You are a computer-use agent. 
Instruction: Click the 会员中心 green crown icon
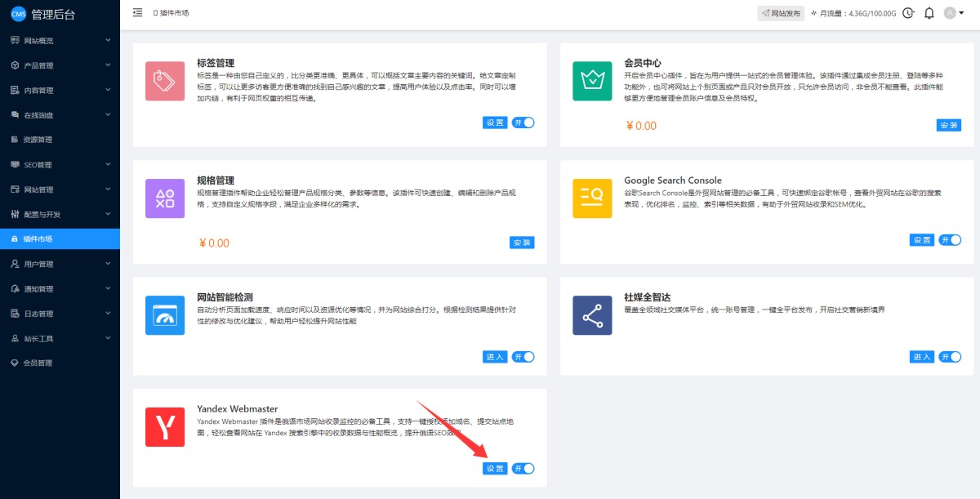[592, 81]
